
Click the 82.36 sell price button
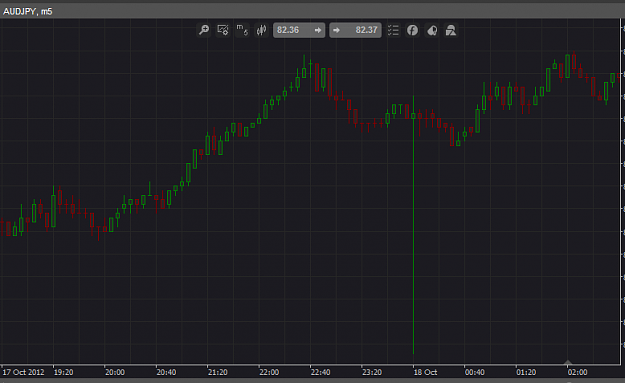(x=299, y=30)
